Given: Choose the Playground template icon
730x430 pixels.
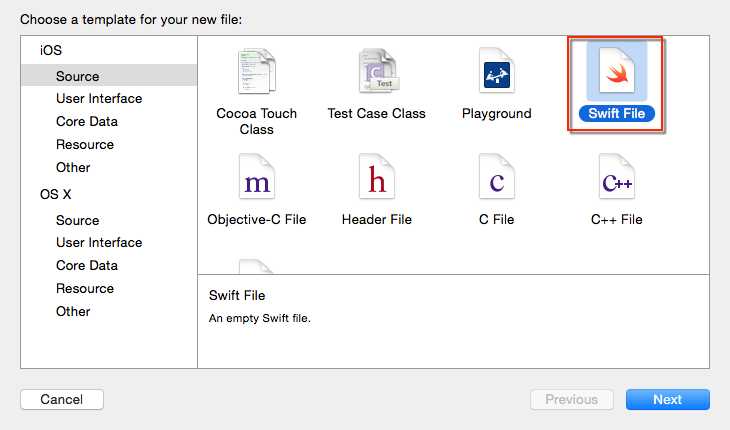Looking at the screenshot, I should (497, 71).
